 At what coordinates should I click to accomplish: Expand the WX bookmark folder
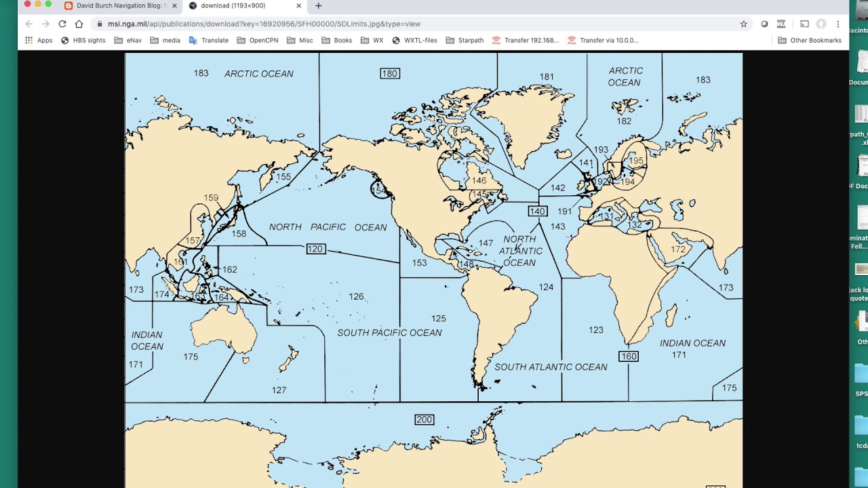pyautogui.click(x=372, y=40)
